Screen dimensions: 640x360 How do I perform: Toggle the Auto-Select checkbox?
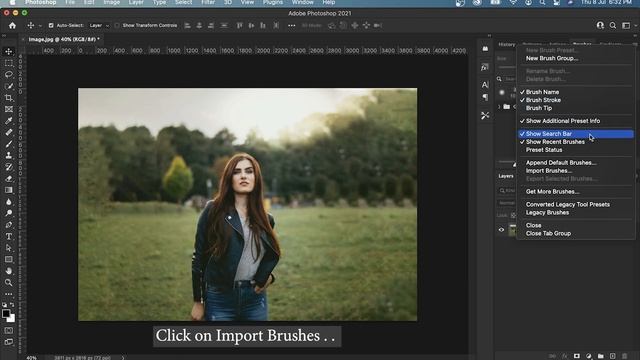51,25
